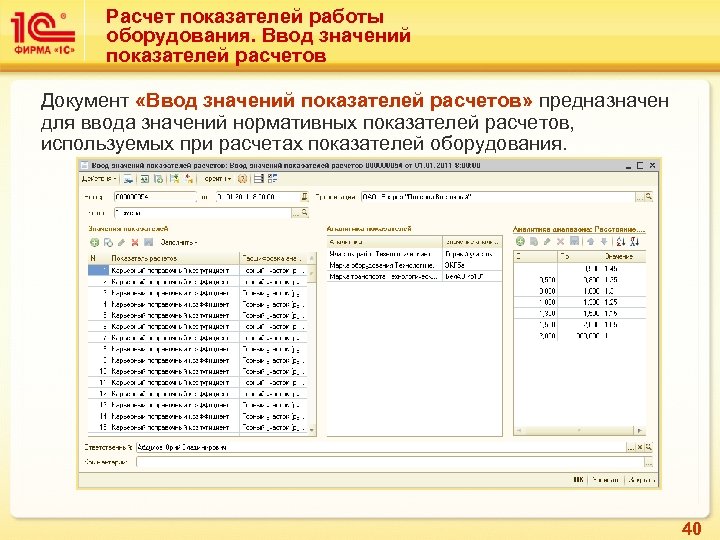This screenshot has height=540, width=720.
Task: Open the Действия menu in the document toolbar
Action: coord(99,179)
